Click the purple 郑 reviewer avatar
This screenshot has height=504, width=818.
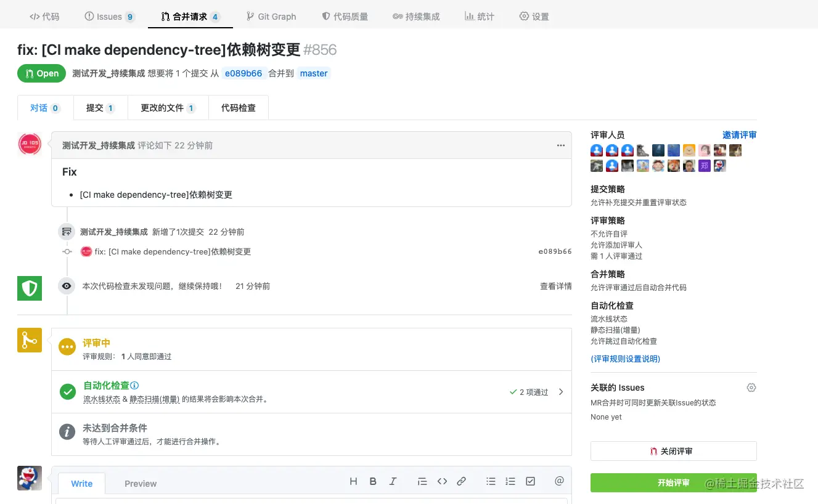click(x=705, y=166)
